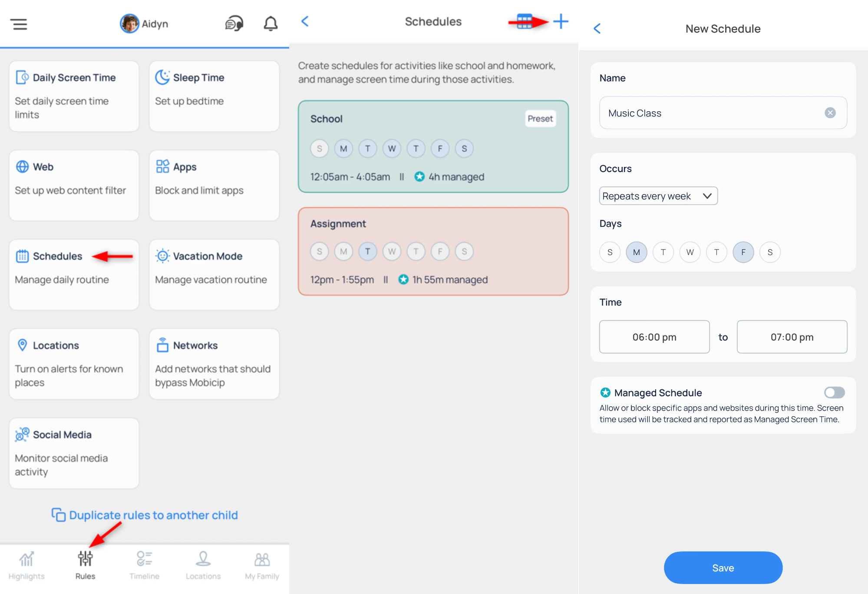This screenshot has height=594, width=868.
Task: Enable the Managed Schedule switch
Action: coord(834,393)
